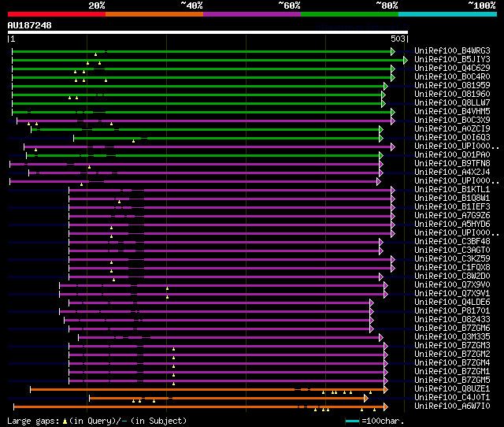Select the UniRef100_B0C3X9 label
504x427 pixels.
coord(452,120)
